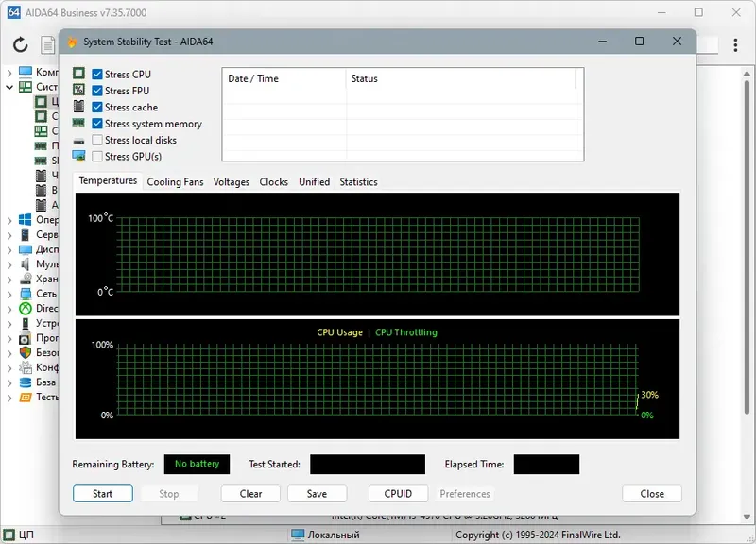756x544 pixels.
Task: Expand the Серв tree node arrow
Action: (9, 235)
